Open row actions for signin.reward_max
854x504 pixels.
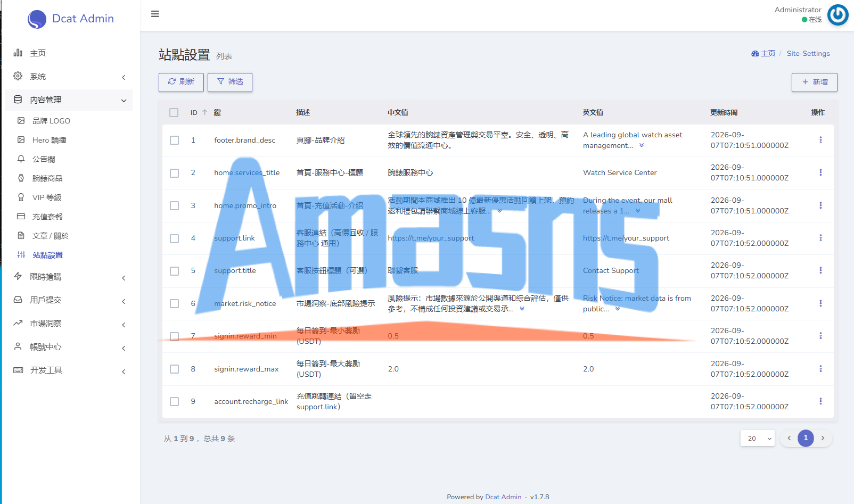(x=820, y=369)
